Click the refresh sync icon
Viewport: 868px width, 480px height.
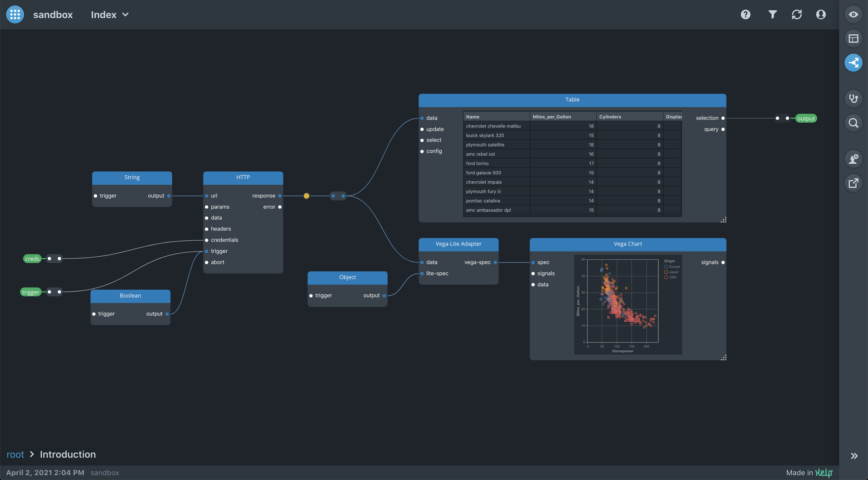pyautogui.click(x=797, y=15)
